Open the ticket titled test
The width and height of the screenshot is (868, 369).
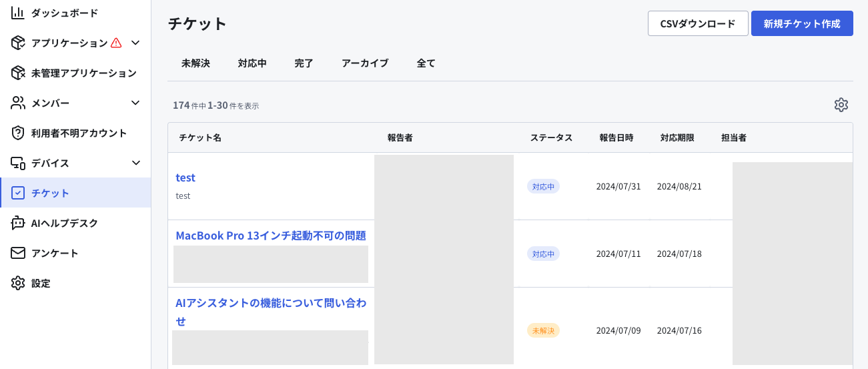(185, 177)
